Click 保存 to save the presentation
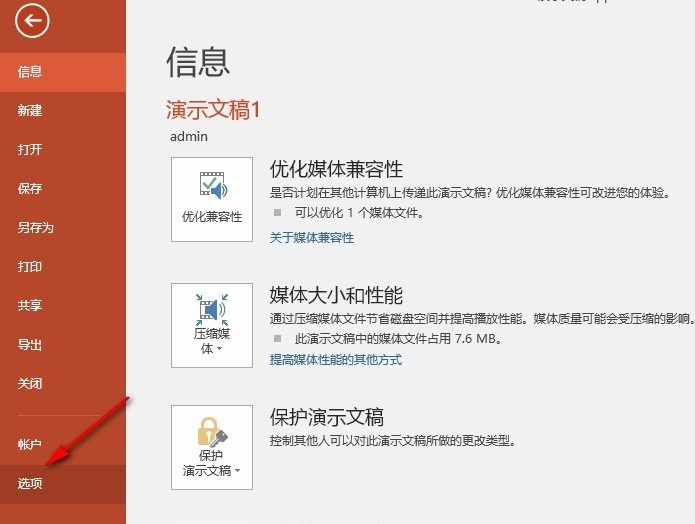Screen dimensions: 695x524 coord(30,189)
